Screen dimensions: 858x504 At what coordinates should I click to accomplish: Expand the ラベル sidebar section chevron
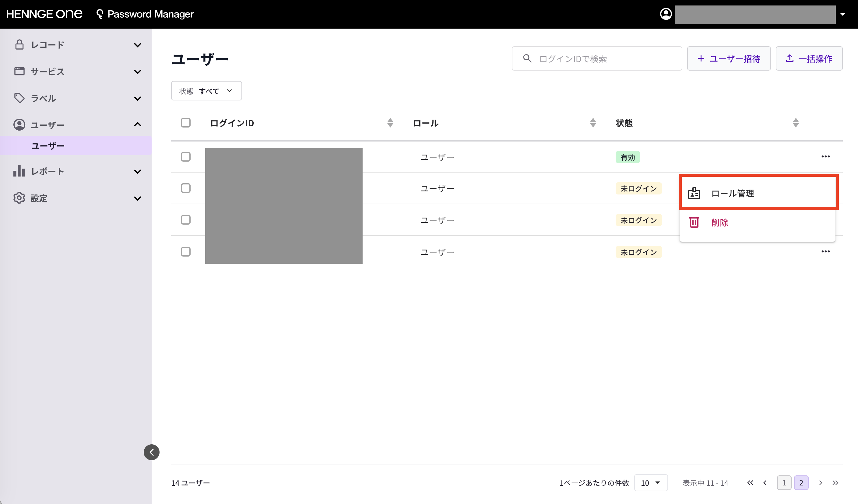click(x=138, y=98)
